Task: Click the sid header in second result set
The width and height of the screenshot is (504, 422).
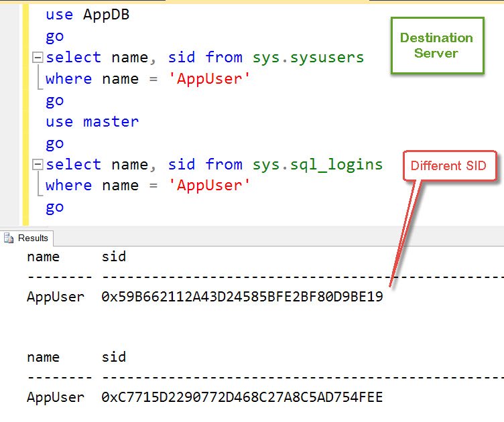Action: [113, 357]
